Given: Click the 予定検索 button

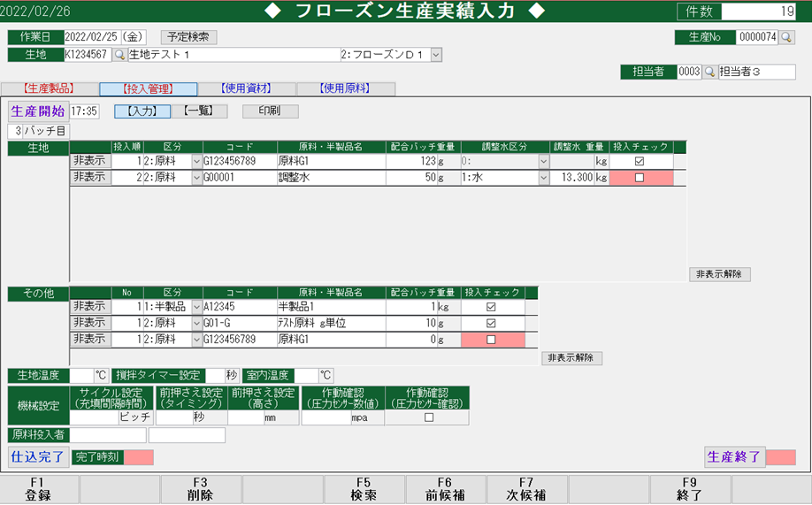Looking at the screenshot, I should point(188,37).
